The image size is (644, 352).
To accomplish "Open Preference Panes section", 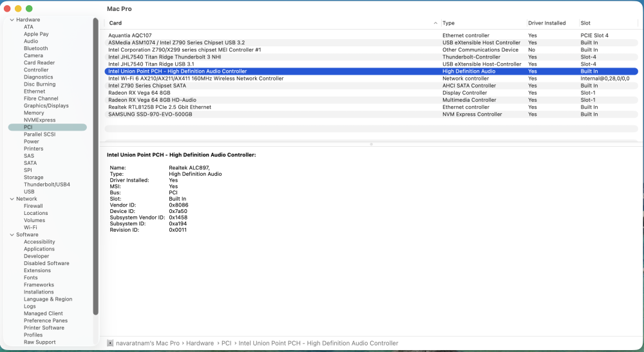I will [x=46, y=321].
